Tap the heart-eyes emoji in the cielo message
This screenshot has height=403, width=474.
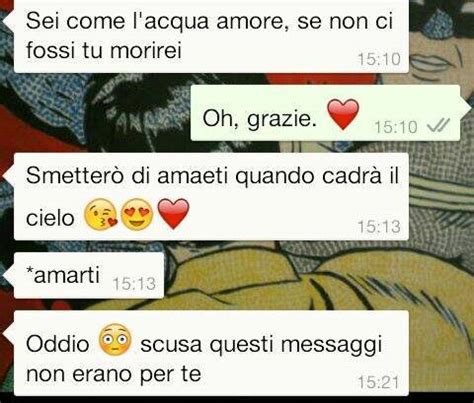(x=137, y=214)
